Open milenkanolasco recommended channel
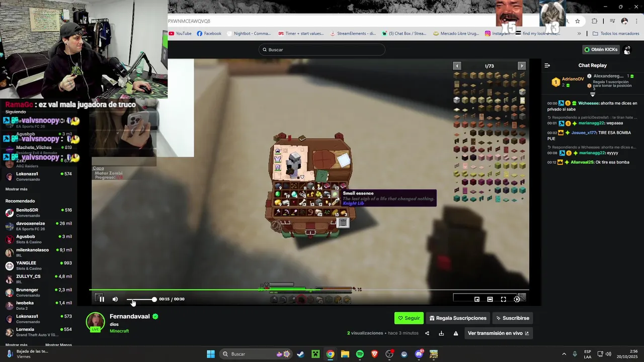 click(39, 252)
